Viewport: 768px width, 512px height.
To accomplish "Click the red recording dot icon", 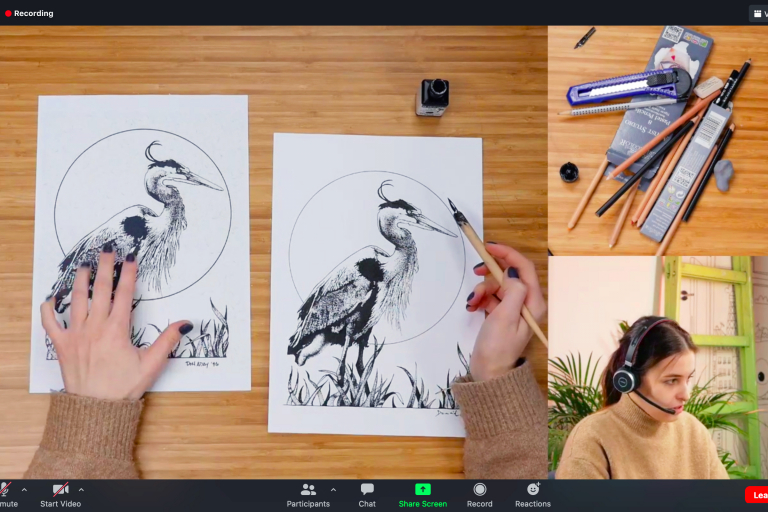I will pyautogui.click(x=8, y=13).
